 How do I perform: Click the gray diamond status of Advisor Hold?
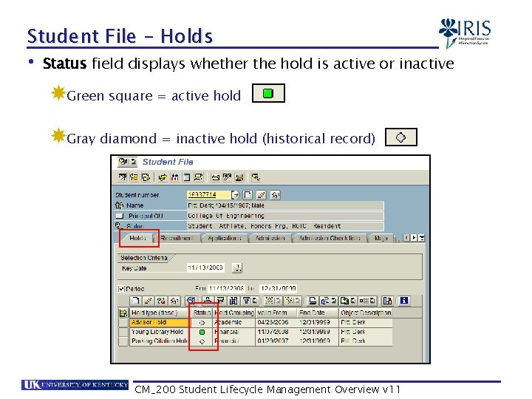202,323
